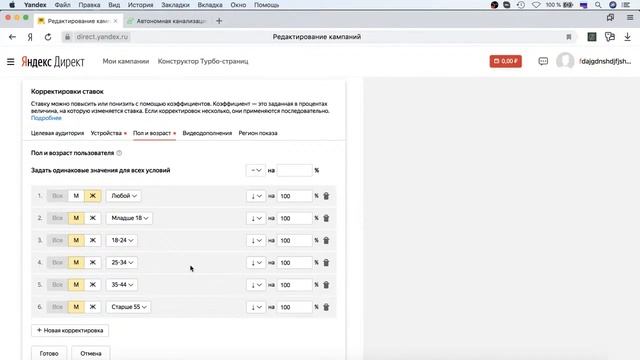Viewport: 640px width, 360px height.
Task: Open the Любой age dropdown
Action: pos(124,196)
